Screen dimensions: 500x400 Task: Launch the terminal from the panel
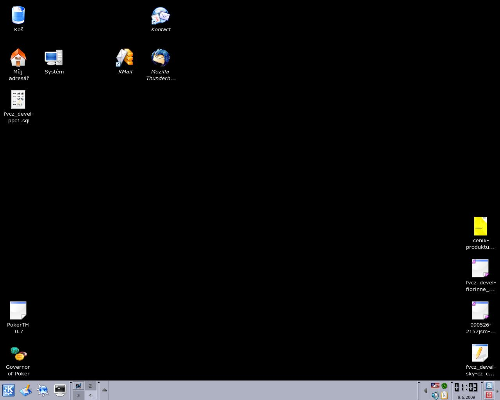point(60,390)
